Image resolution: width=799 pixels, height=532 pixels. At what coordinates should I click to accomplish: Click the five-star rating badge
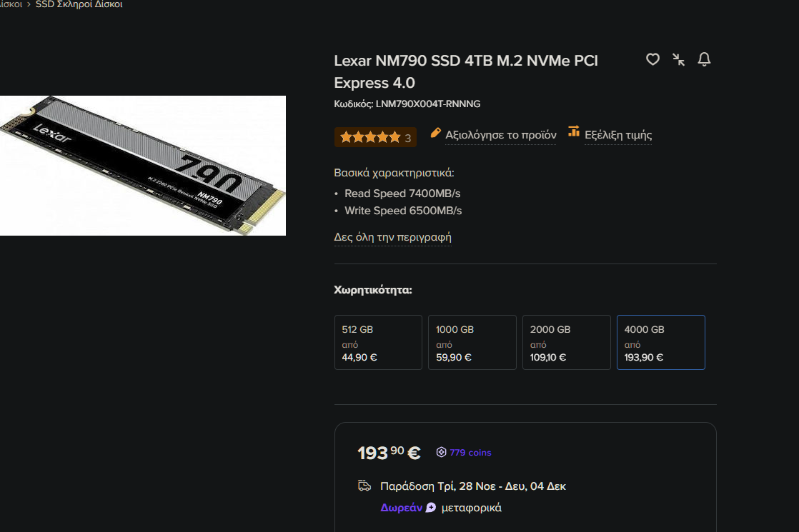[x=375, y=137]
